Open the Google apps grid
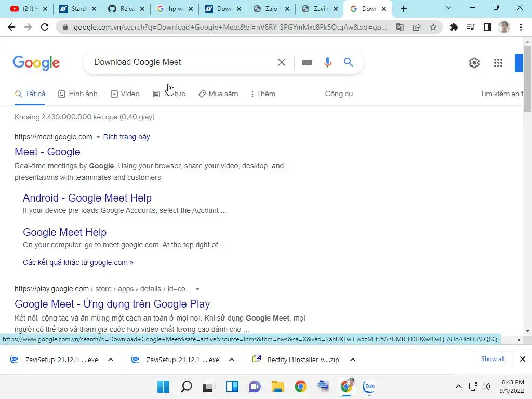The width and height of the screenshot is (532, 399). 498,63
